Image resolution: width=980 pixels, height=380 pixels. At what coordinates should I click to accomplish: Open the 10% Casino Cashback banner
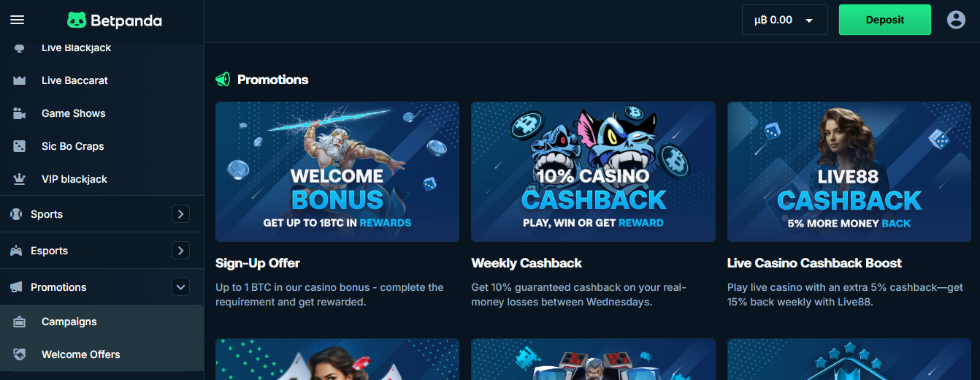[593, 172]
